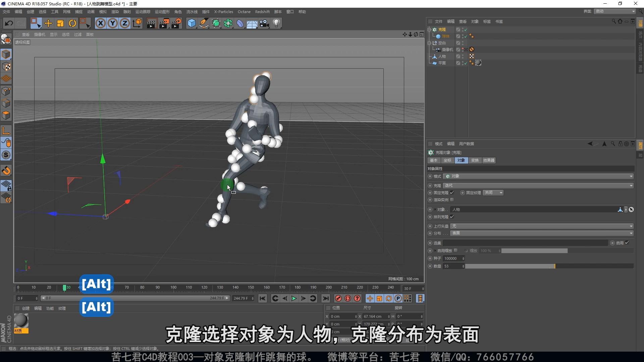Collapse the 空白 tree node

(x=429, y=43)
